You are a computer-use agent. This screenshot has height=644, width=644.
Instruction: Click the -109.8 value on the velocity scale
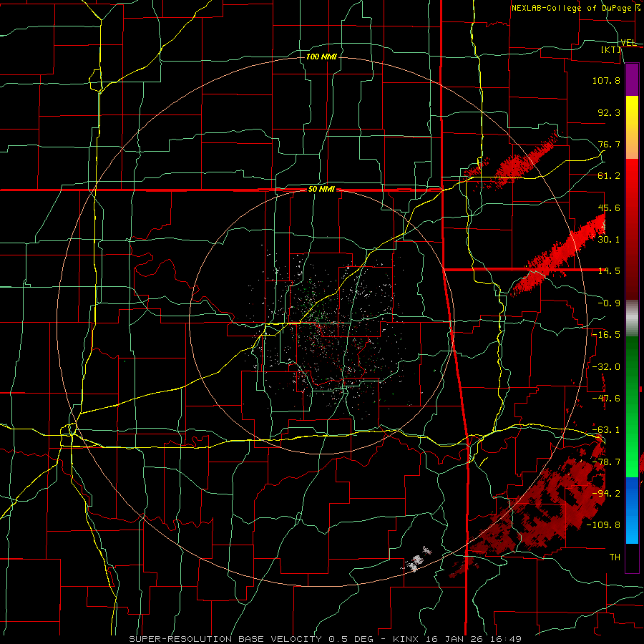(x=603, y=525)
